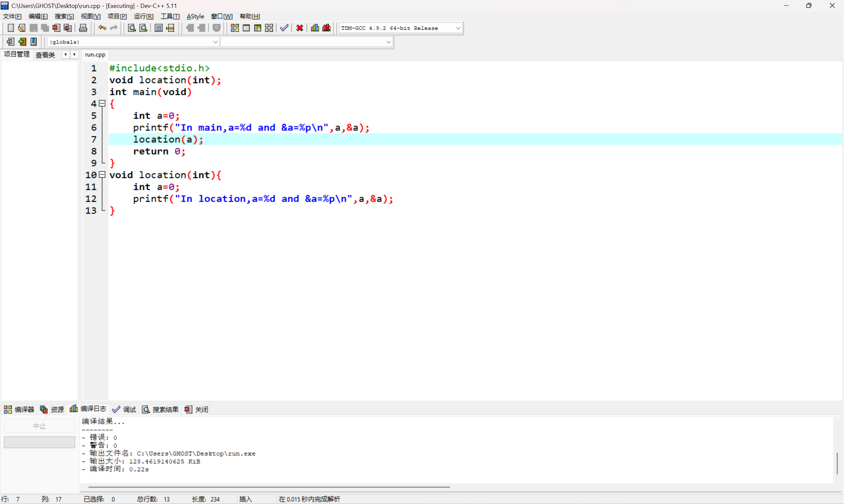Click the Undo arrow icon
844x504 pixels.
click(x=102, y=28)
